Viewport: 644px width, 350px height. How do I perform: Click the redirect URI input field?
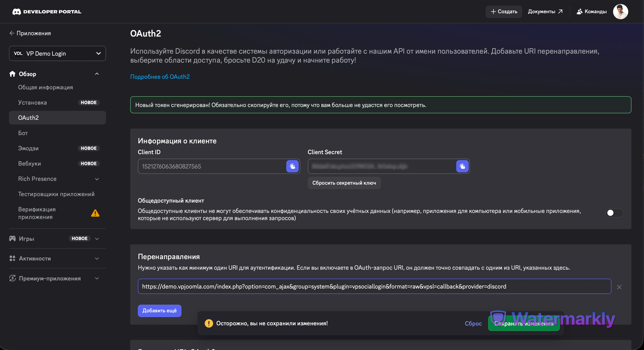(x=375, y=286)
